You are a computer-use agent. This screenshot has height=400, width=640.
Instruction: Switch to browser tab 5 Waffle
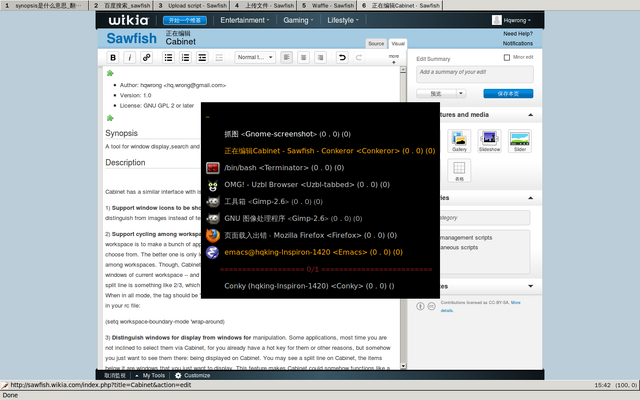pos(327,5)
